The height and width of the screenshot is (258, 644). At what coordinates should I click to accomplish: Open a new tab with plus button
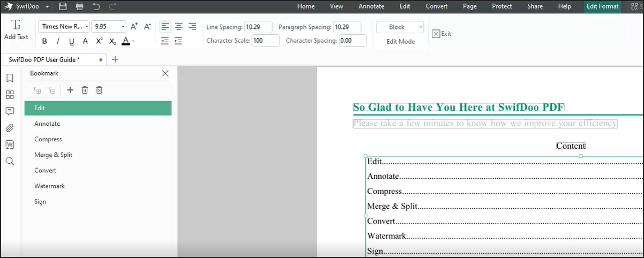[x=115, y=59]
